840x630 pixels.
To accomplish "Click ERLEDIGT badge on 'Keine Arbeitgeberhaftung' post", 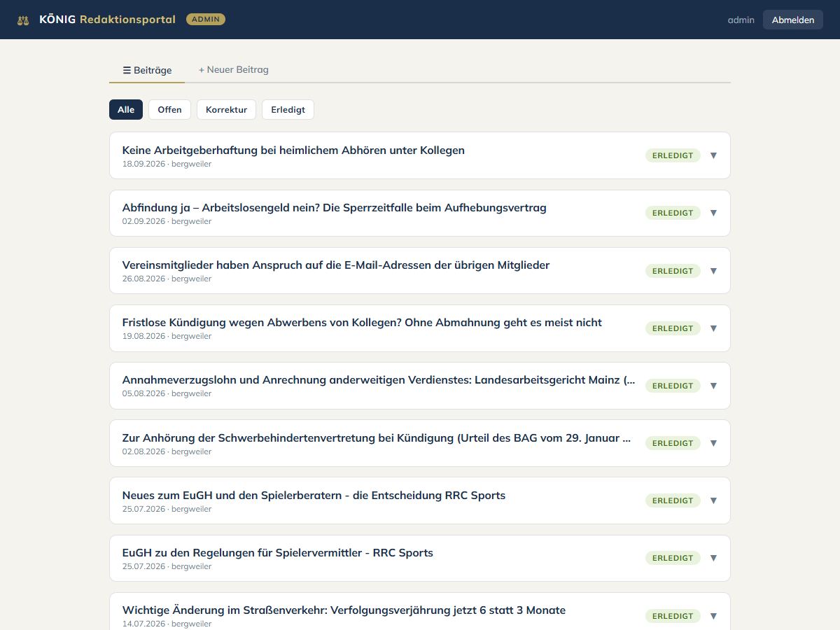I will [673, 155].
